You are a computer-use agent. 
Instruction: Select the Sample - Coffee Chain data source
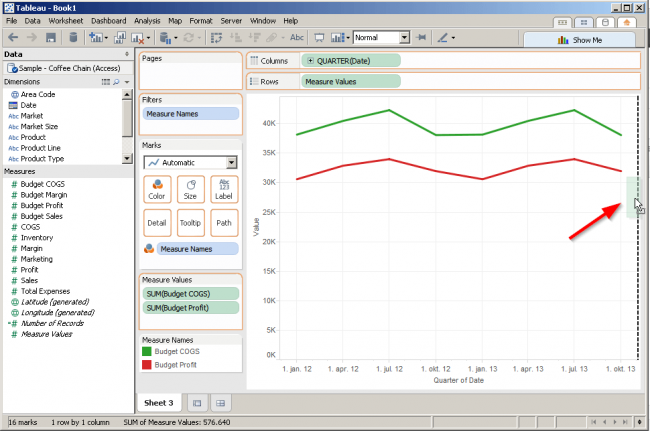coord(68,68)
